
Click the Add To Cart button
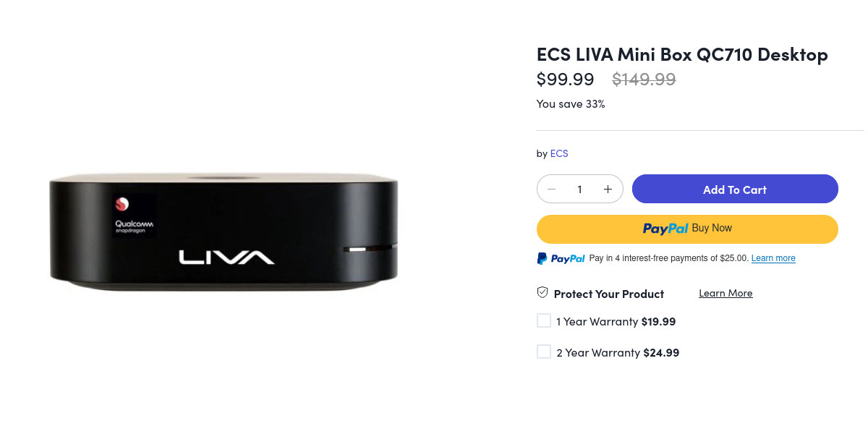point(735,189)
